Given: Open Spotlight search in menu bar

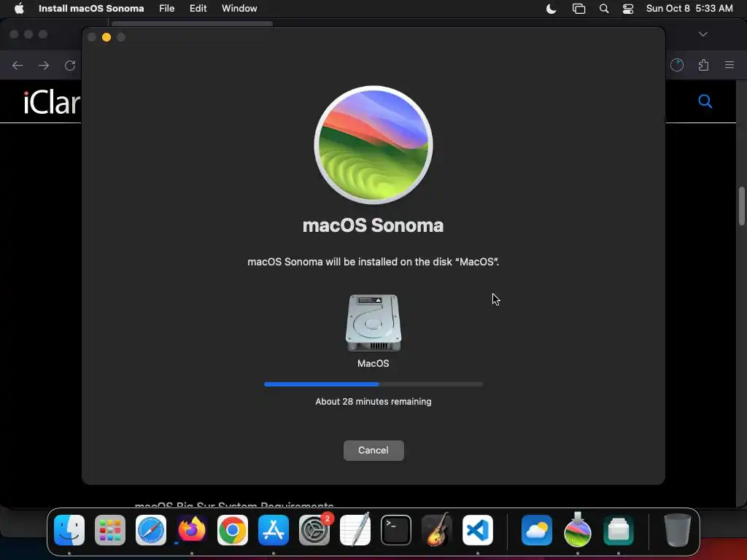Looking at the screenshot, I should click(x=603, y=9).
